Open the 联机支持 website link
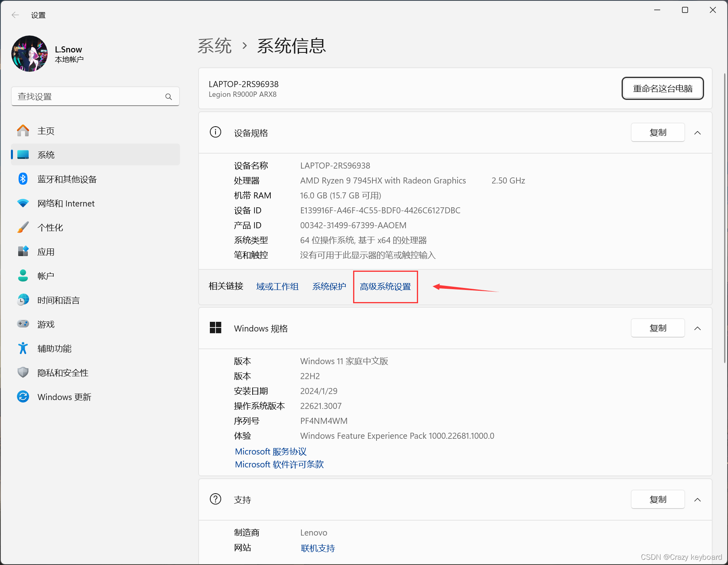The image size is (728, 565). tap(318, 548)
